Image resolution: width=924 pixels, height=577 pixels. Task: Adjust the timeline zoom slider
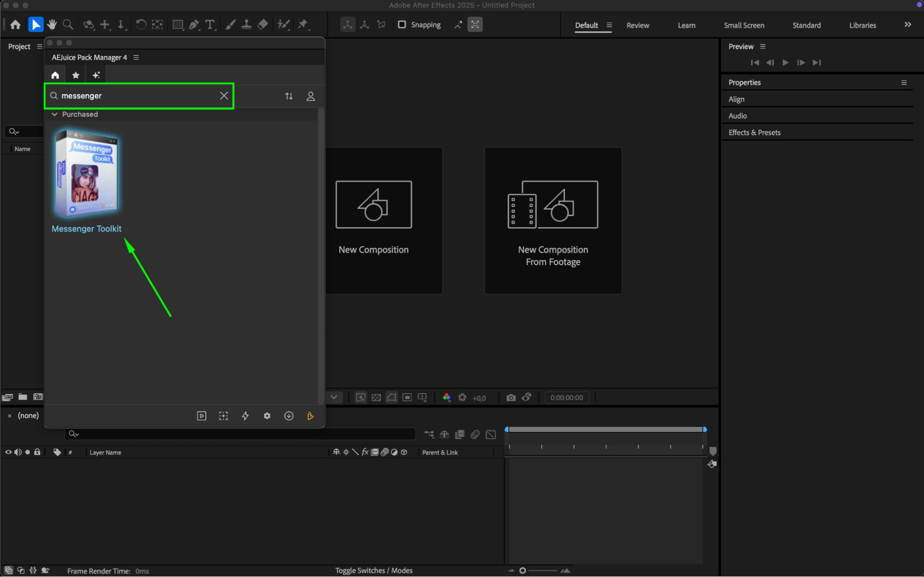click(523, 571)
